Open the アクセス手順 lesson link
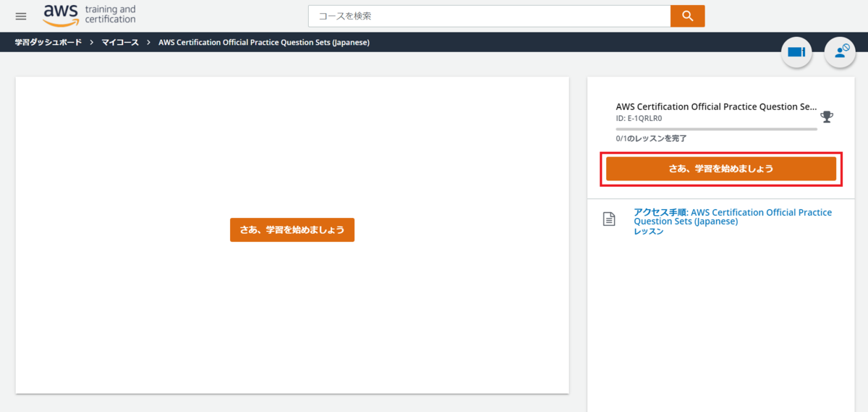The width and height of the screenshot is (868, 412). pyautogui.click(x=733, y=216)
